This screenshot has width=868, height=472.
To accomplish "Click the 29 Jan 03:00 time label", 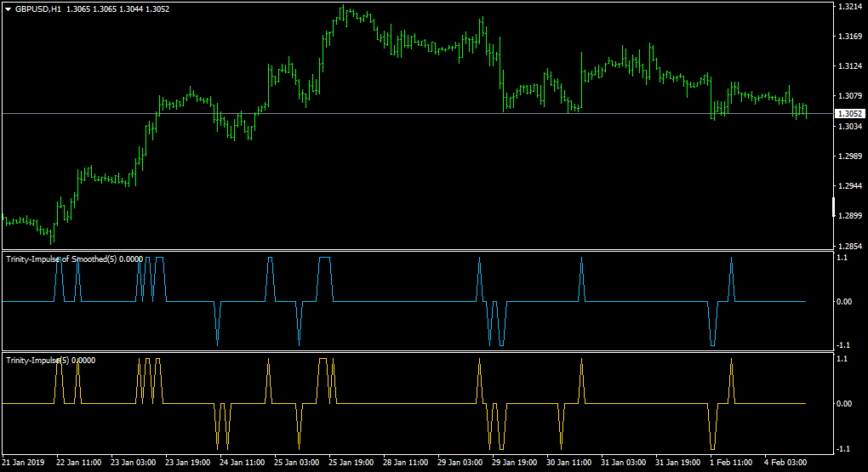I will tap(460, 462).
